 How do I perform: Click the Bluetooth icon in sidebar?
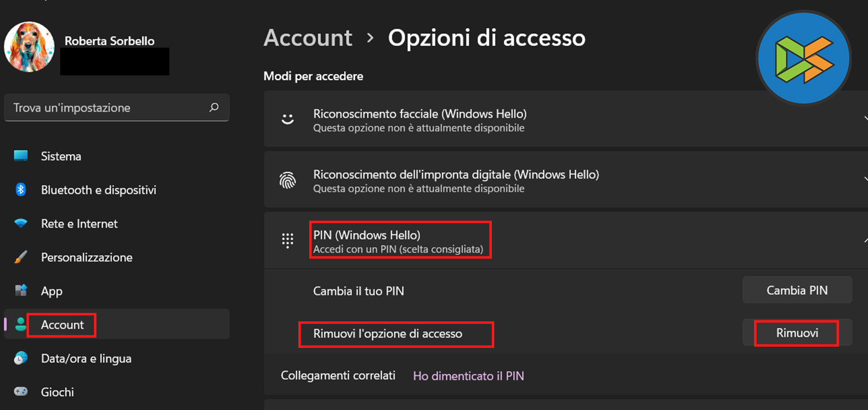[21, 190]
